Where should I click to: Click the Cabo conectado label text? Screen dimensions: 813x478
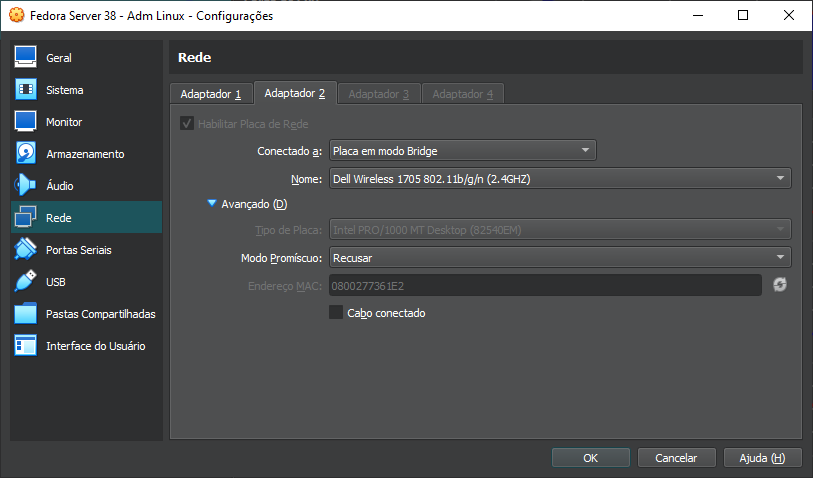coord(386,313)
